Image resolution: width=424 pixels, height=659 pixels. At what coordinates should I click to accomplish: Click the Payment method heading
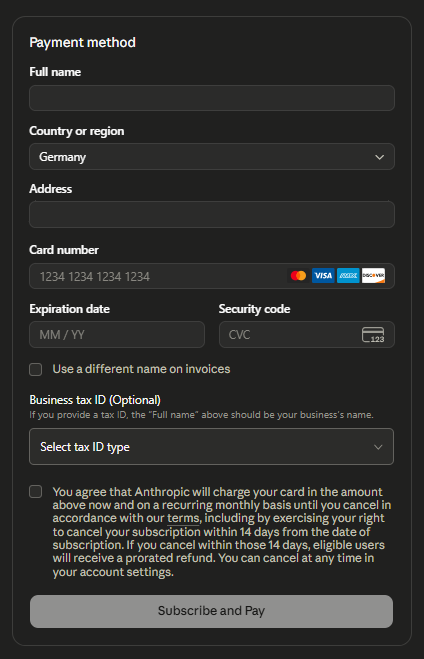pyautogui.click(x=82, y=42)
